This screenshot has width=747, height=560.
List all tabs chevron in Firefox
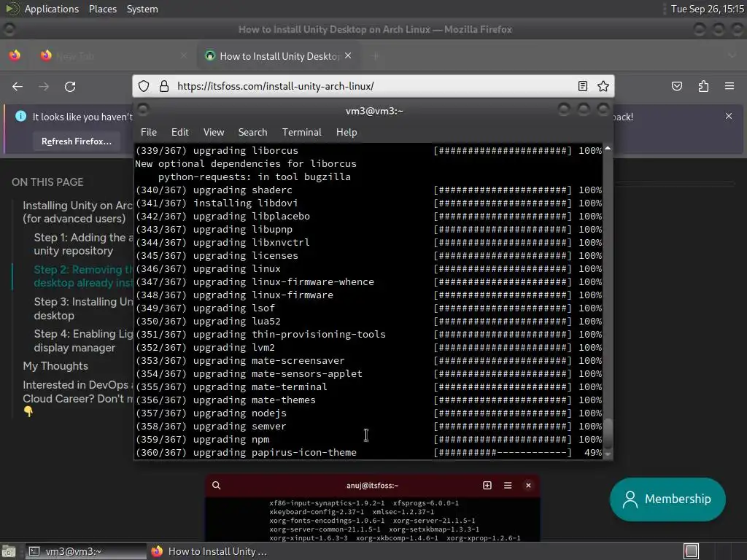pyautogui.click(x=732, y=56)
